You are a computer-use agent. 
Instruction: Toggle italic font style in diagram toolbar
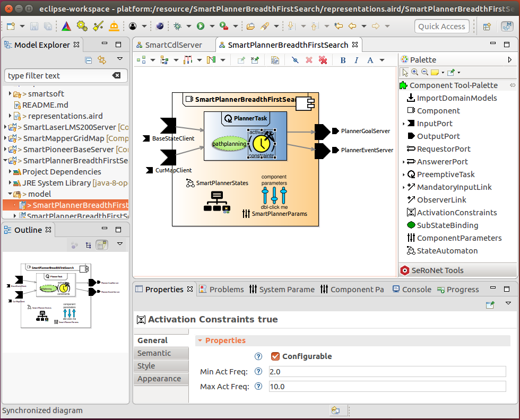[x=356, y=60]
